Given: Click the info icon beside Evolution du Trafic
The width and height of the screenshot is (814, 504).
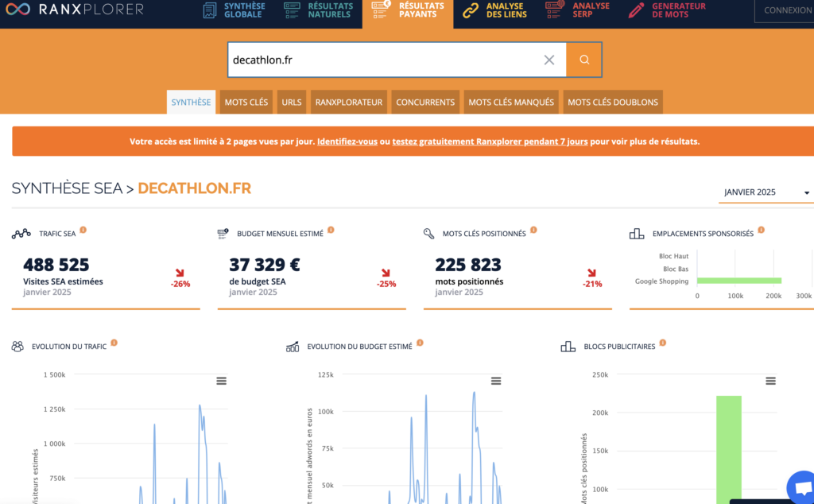Looking at the screenshot, I should [114, 343].
